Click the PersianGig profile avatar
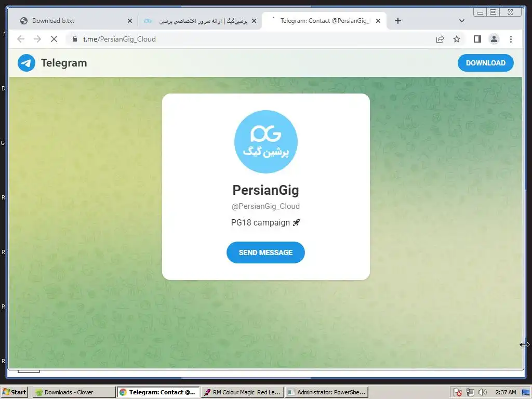This screenshot has height=399, width=532. coord(266,141)
